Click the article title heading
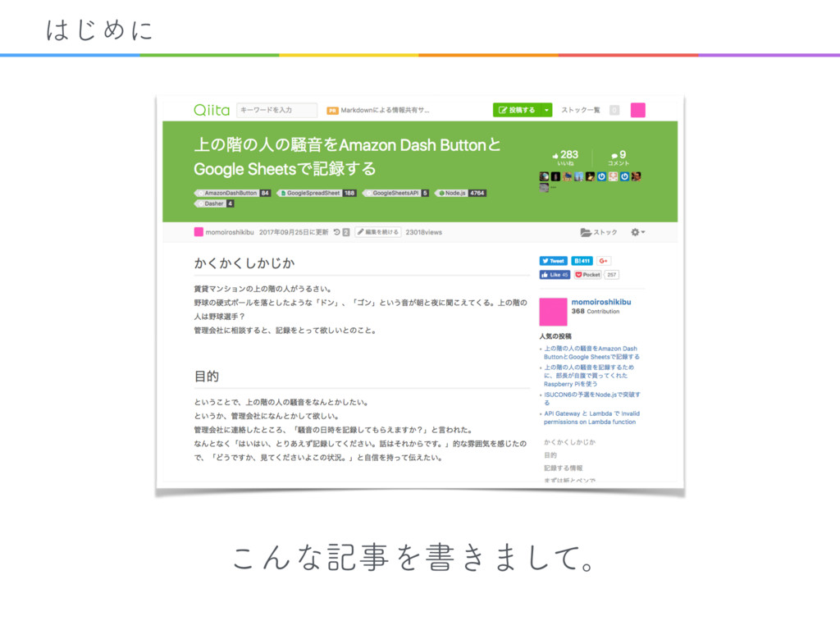Screen dimensions: 840x630 tap(347, 157)
